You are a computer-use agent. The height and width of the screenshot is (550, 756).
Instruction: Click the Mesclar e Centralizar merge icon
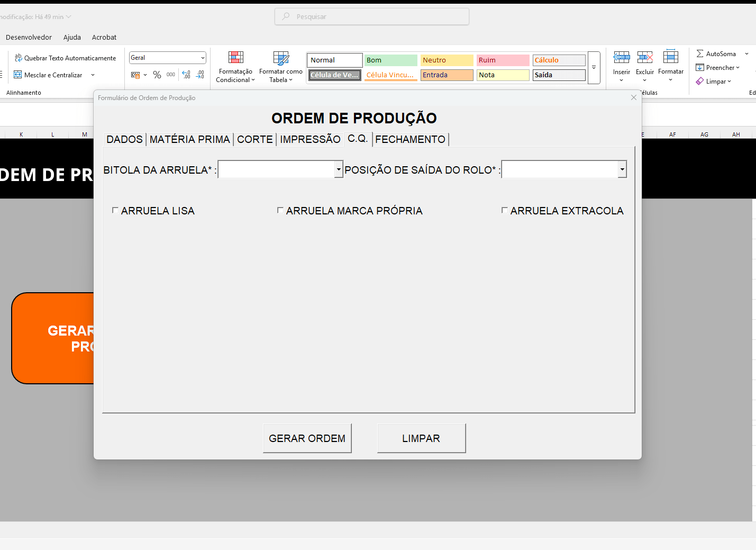18,75
